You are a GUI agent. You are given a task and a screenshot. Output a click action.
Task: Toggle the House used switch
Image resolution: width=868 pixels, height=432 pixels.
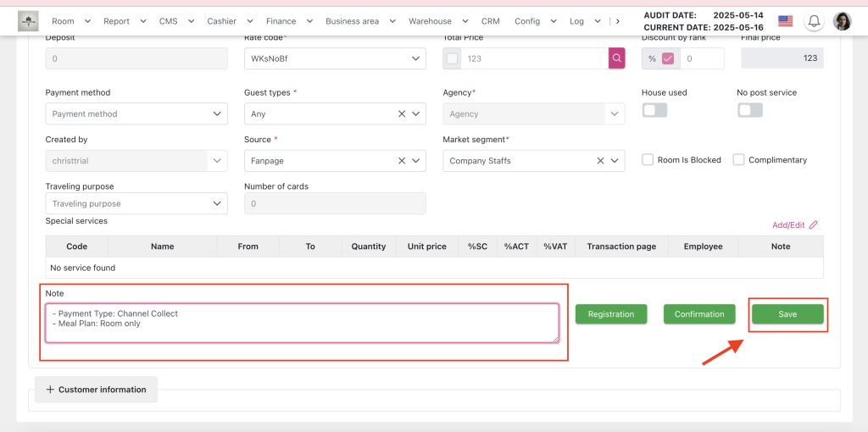pos(654,110)
